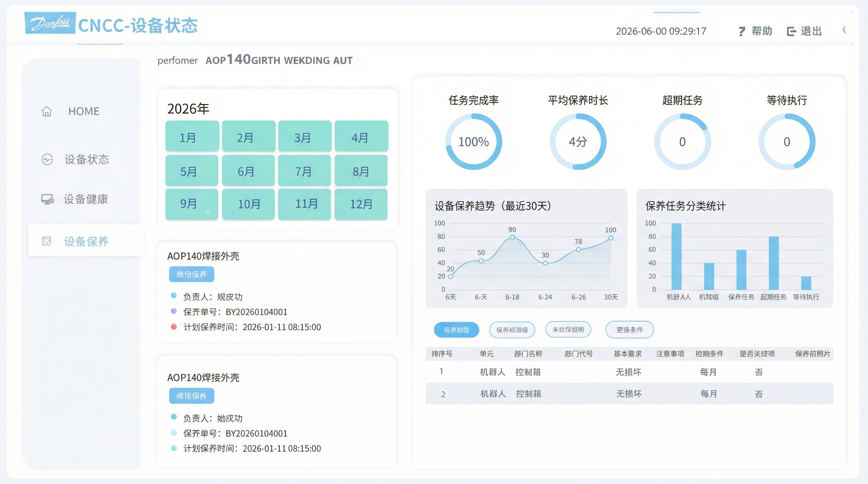Screen dimensions: 868x484
Task: Pick the 8月 tile
Action: (x=361, y=170)
